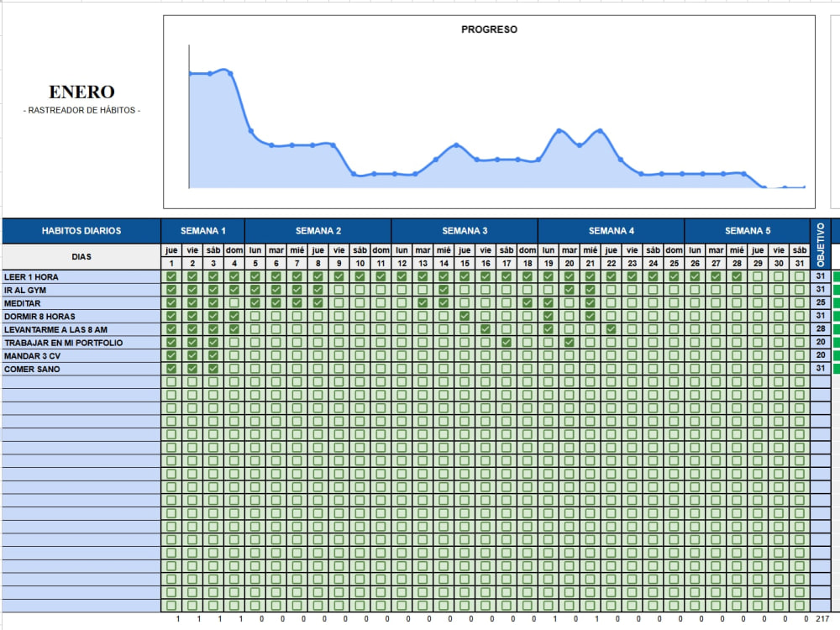Select the MANDAR 3 CV habit cell
The height and width of the screenshot is (630, 840).
(x=81, y=355)
